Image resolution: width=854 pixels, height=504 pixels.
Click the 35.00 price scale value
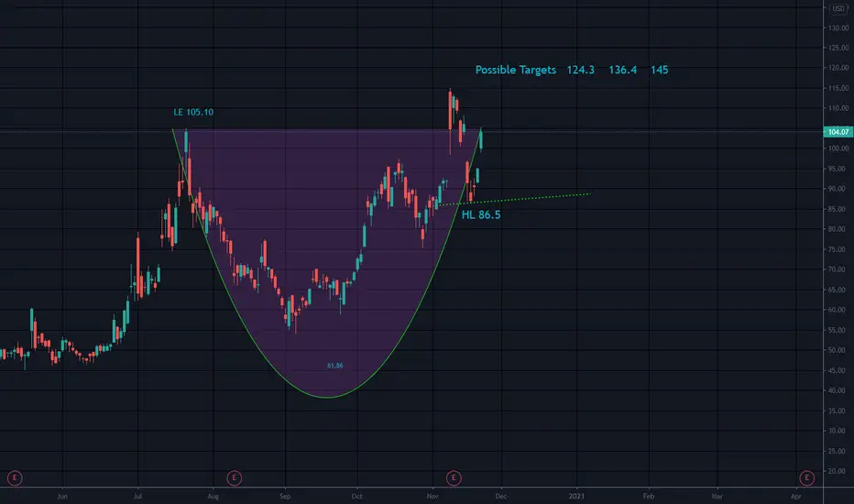(x=838, y=411)
